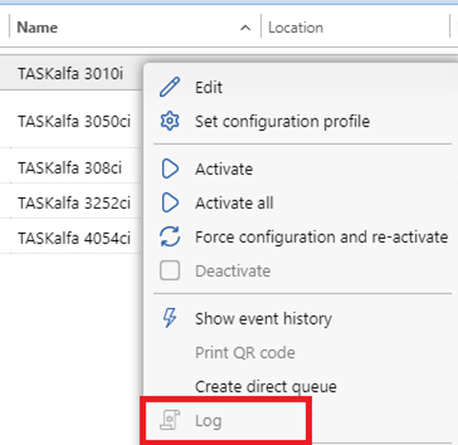The image size is (458, 445).
Task: Select the TASKalfa 308ci row
Action: (x=71, y=168)
